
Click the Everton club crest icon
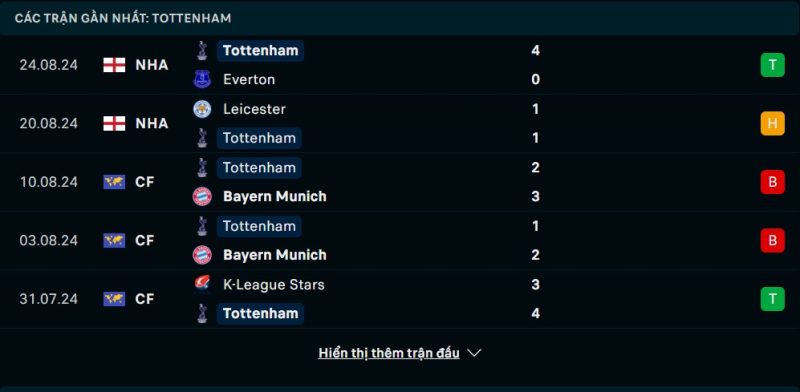click(x=202, y=80)
